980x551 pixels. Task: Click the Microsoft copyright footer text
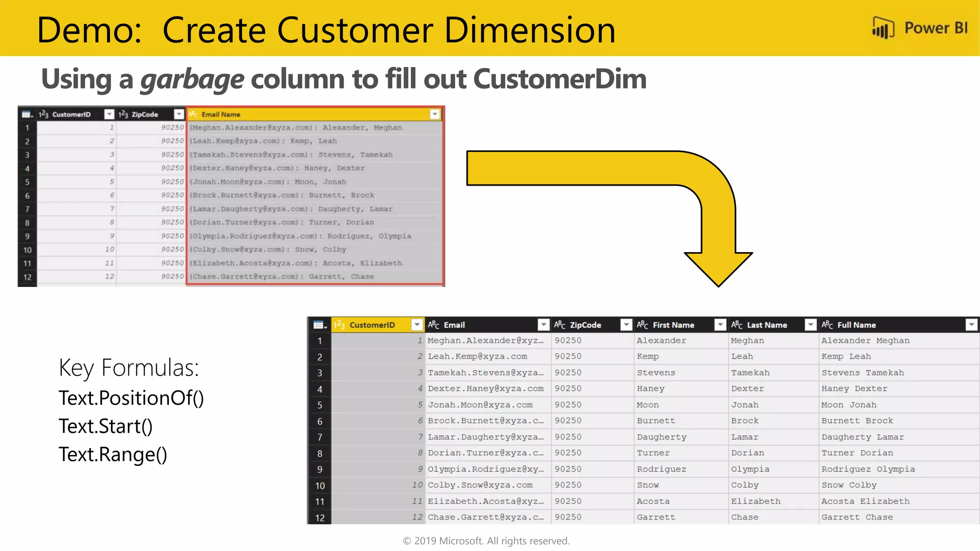click(486, 541)
